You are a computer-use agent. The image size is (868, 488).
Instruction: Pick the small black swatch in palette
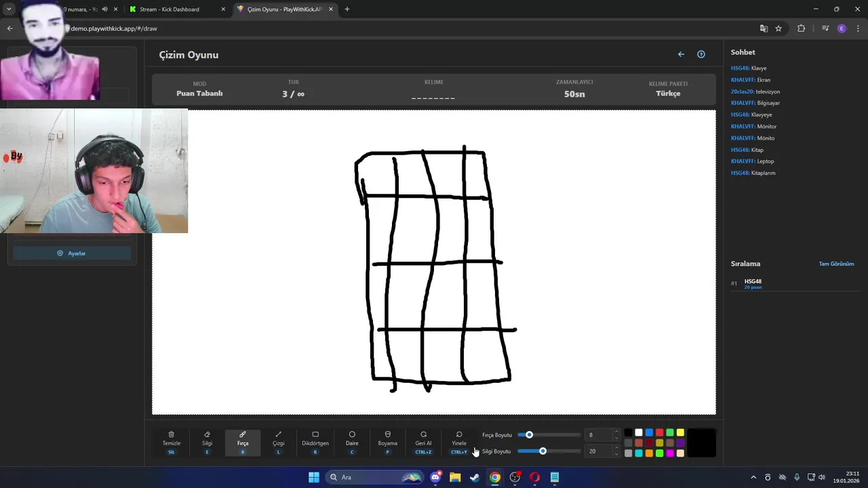click(628, 432)
